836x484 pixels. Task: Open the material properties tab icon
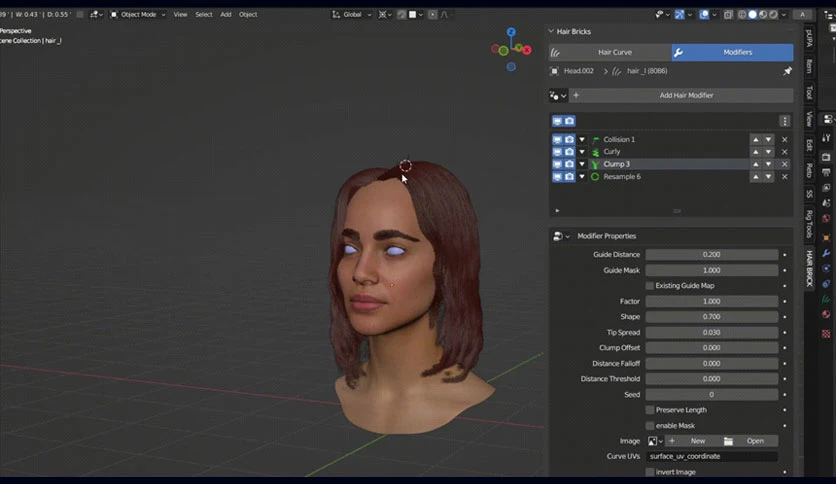(x=826, y=314)
